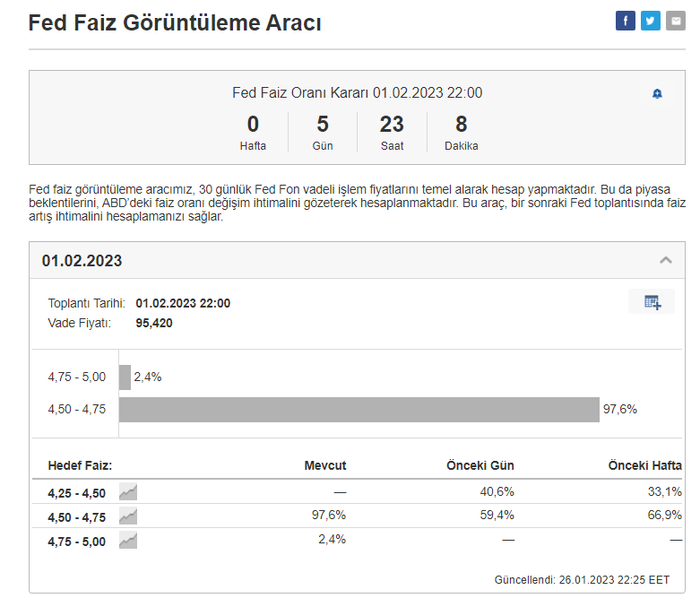Click the email share envelope icon
This screenshot has width=700, height=607.
point(675,22)
